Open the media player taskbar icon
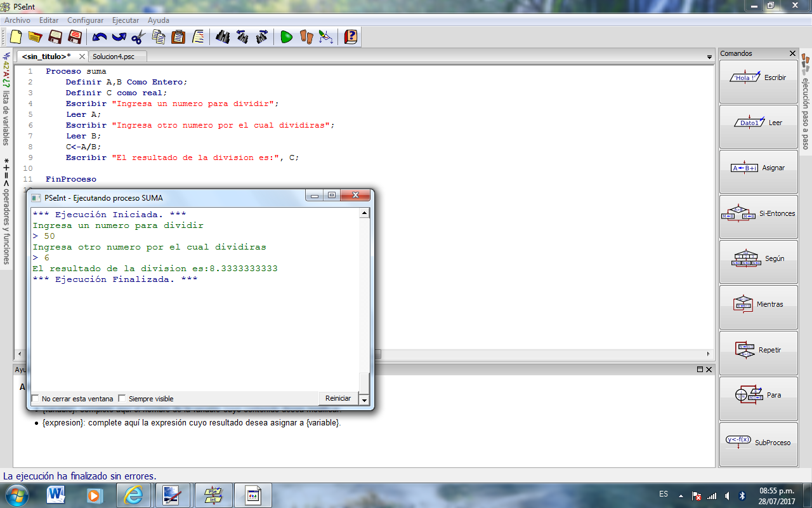The height and width of the screenshot is (508, 812). pos(95,495)
